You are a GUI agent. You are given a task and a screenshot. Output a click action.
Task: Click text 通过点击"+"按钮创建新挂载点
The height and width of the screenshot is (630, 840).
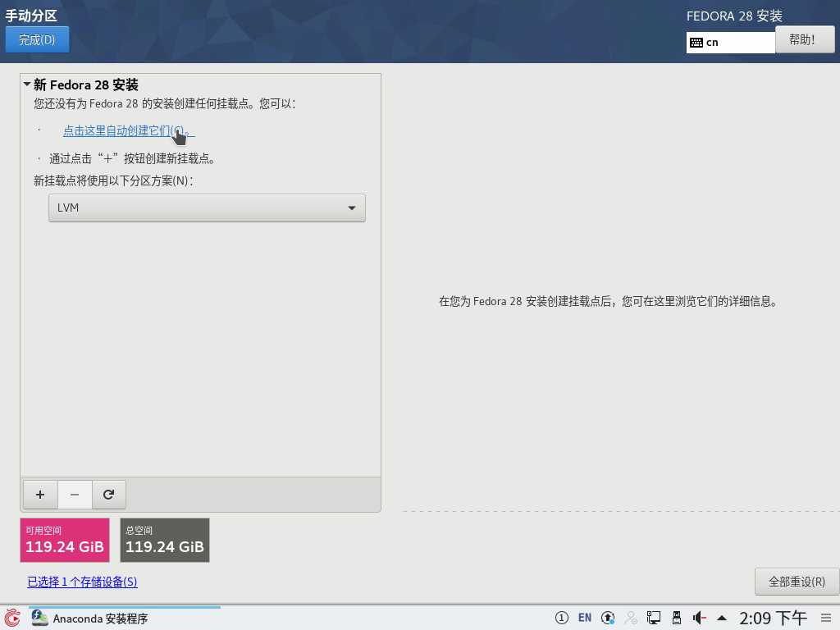click(x=132, y=158)
